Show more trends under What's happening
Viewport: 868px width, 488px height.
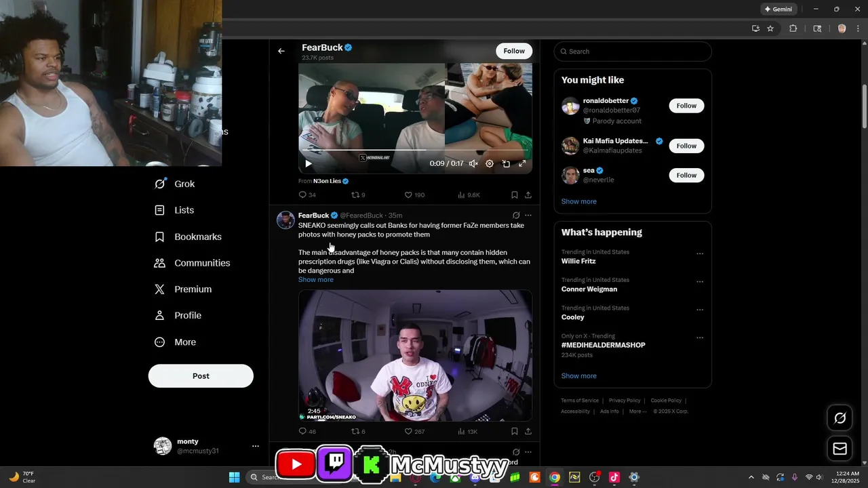[579, 375]
